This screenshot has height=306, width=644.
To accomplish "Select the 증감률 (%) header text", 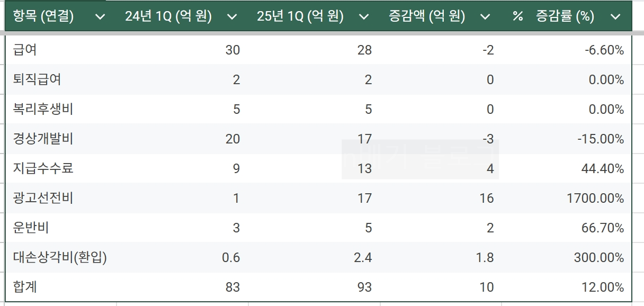I will coord(565,16).
